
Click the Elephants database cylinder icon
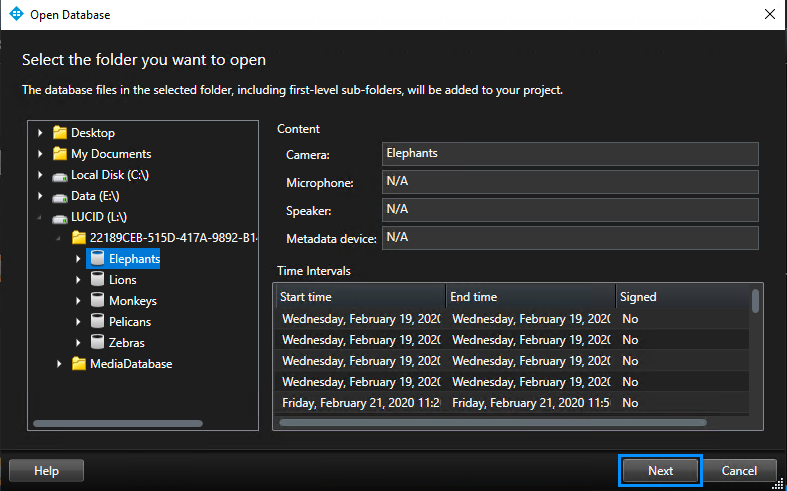tap(97, 259)
